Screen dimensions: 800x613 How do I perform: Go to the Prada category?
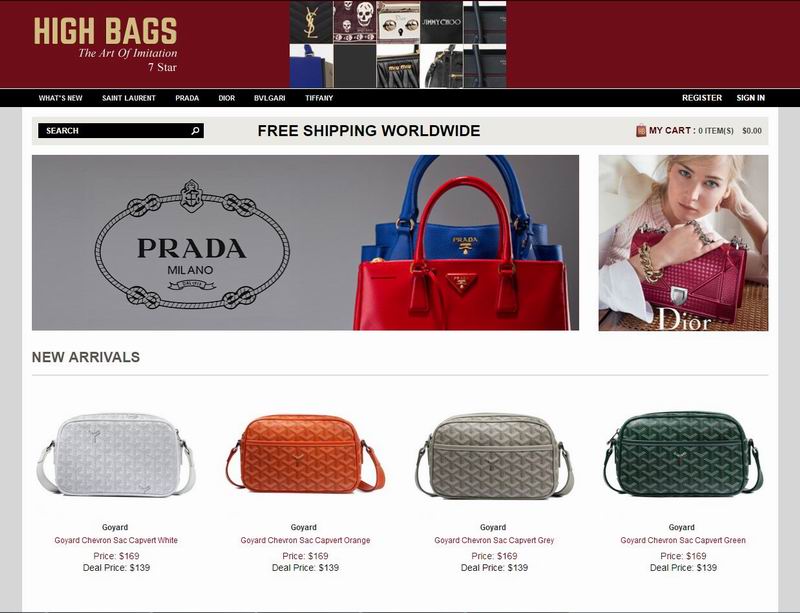point(187,98)
